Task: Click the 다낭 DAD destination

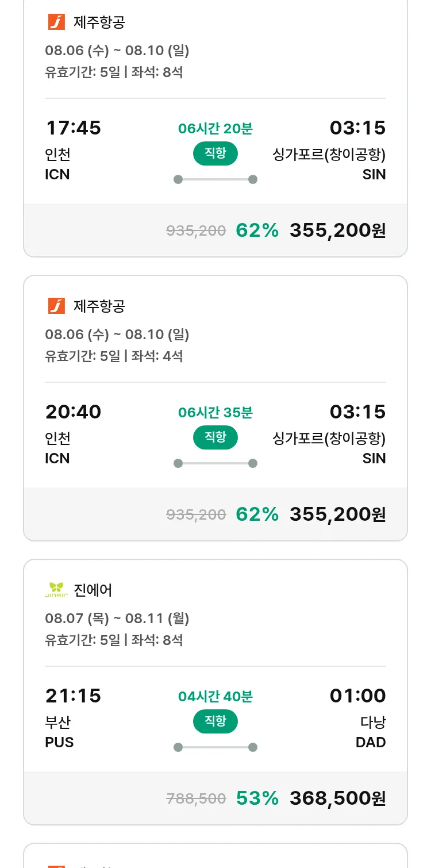Action: click(371, 732)
